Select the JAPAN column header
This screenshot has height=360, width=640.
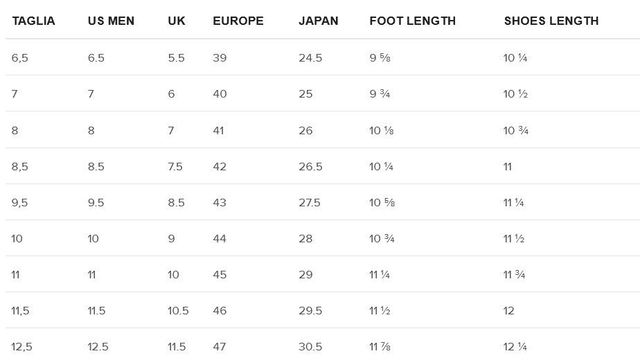point(318,21)
